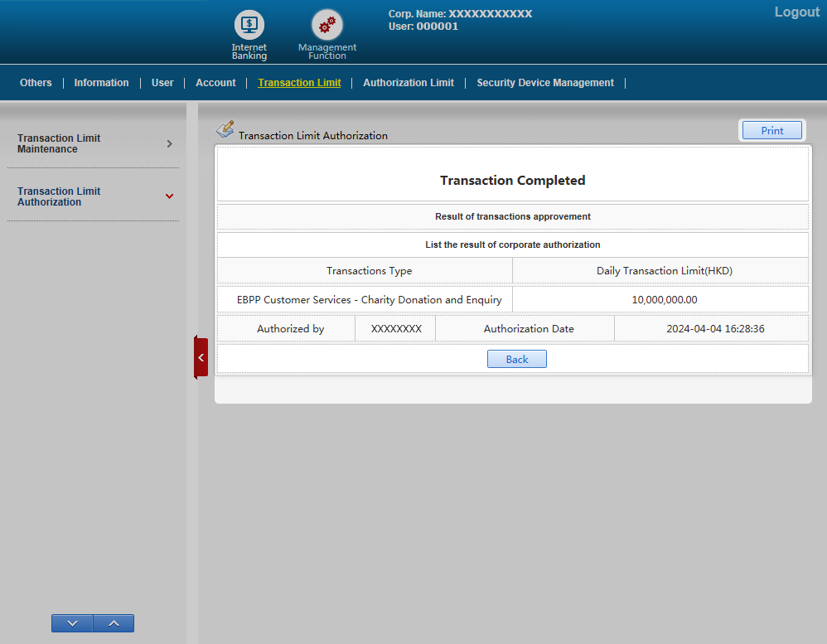Select the Transaction Limit tab
Image resolution: width=827 pixels, height=644 pixels.
click(299, 83)
